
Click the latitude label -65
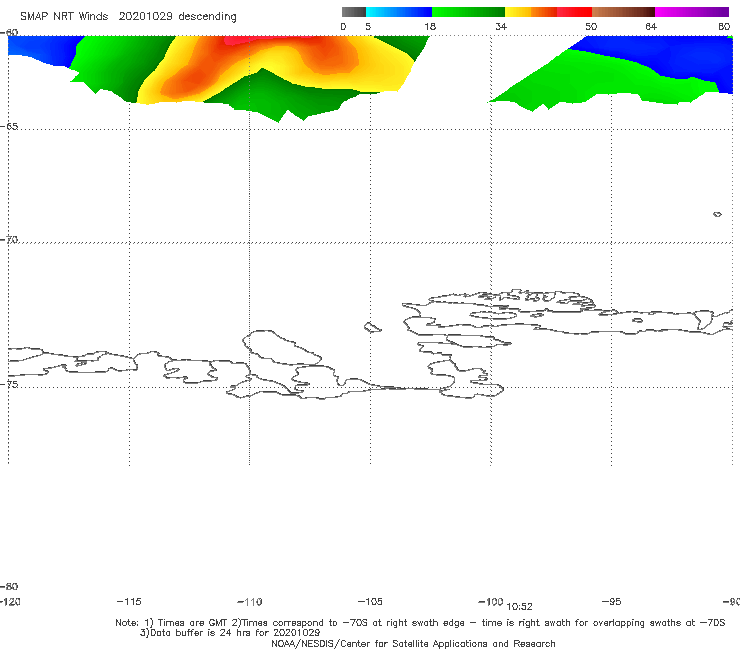9,127
